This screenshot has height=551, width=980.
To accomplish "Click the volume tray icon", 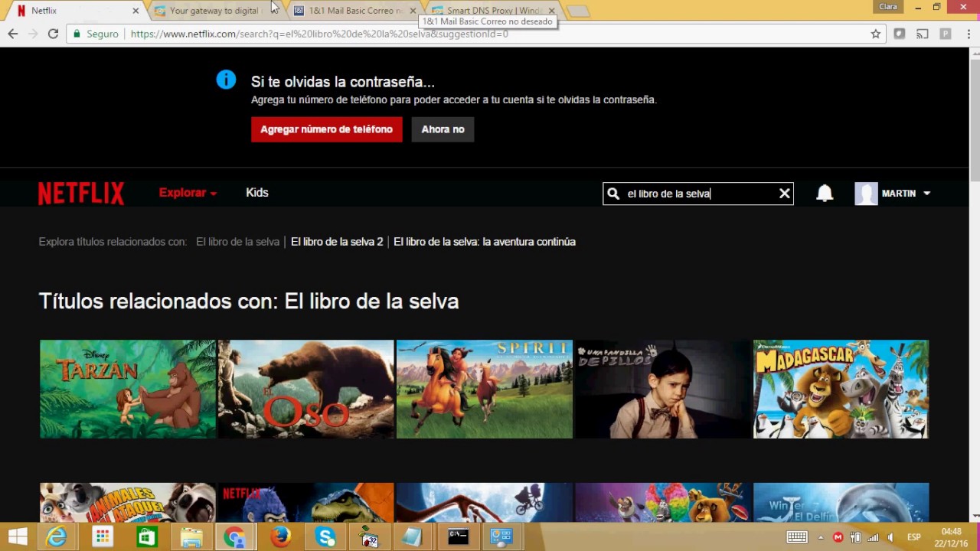I will tap(892, 537).
